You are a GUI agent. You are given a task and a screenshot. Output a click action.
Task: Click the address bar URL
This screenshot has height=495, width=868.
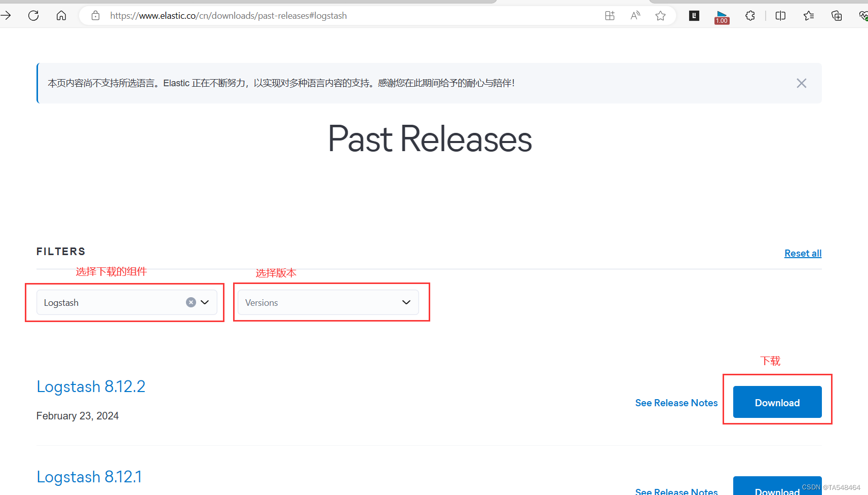click(229, 16)
